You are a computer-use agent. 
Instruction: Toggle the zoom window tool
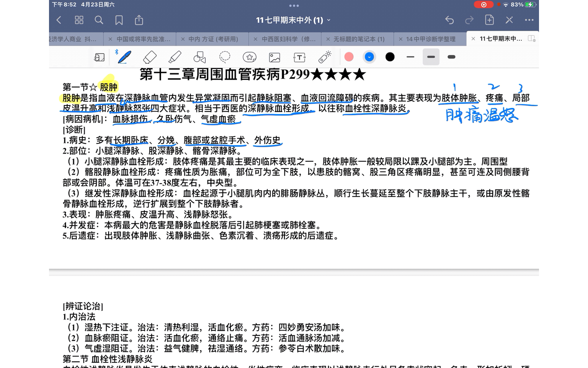pyautogui.click(x=99, y=57)
